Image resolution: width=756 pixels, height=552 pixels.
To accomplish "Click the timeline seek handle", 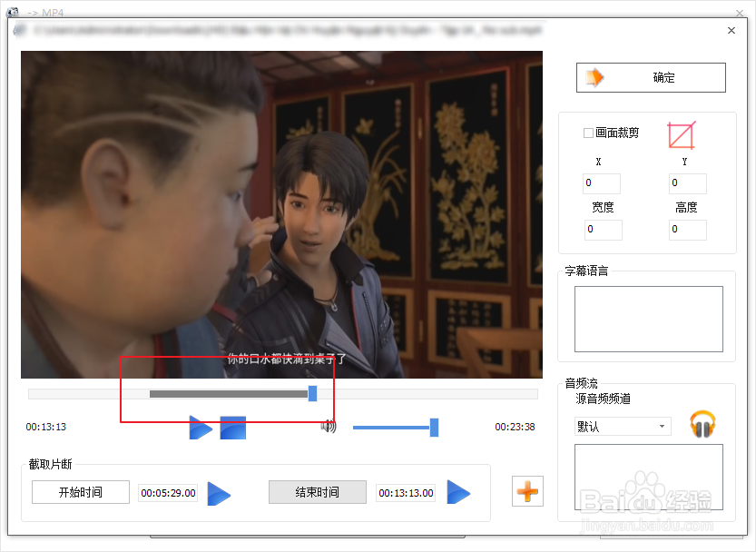I will click(312, 394).
